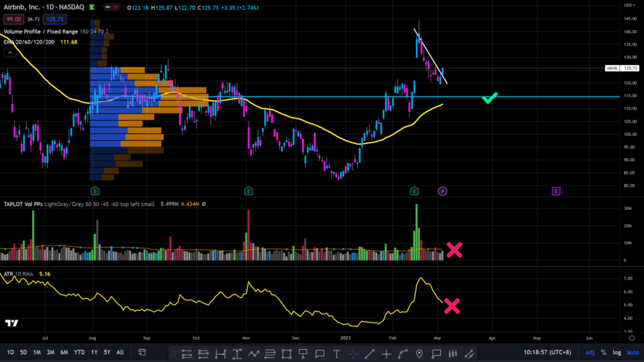The width and height of the screenshot is (644, 362).
Task: Switch to the 3M time range
Action: coord(51,353)
